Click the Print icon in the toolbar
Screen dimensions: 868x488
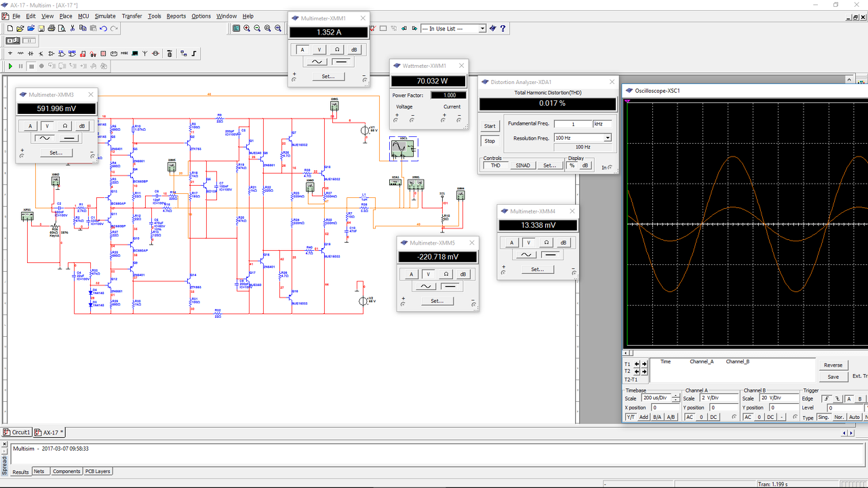pos(52,28)
